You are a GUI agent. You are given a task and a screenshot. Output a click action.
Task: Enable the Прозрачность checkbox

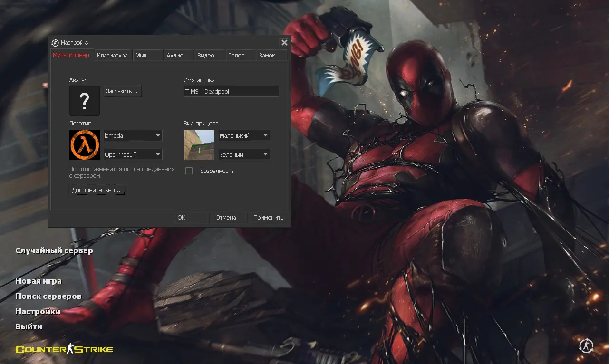[189, 171]
